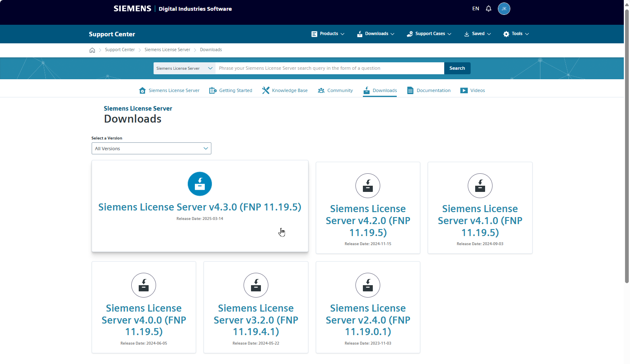Open Siemens License Server v4.2.0 link
The image size is (630, 364).
tap(368, 221)
